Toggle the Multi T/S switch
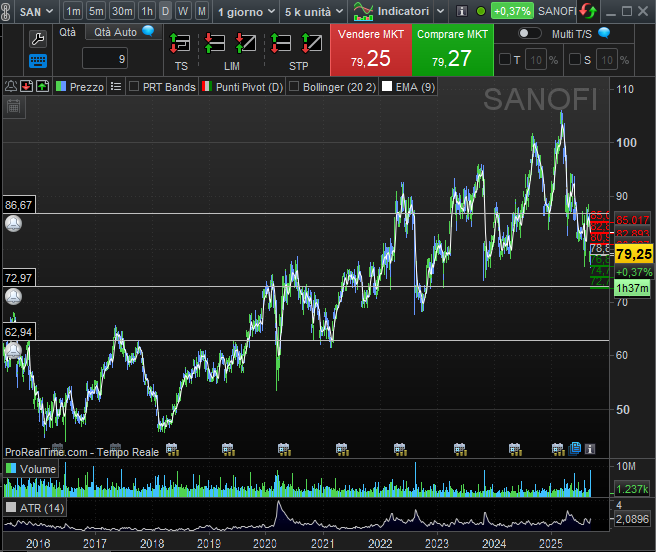656x552 pixels. click(x=530, y=32)
